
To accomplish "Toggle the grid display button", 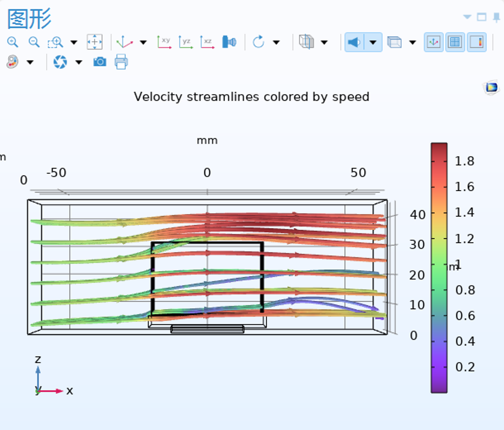I will (x=455, y=42).
